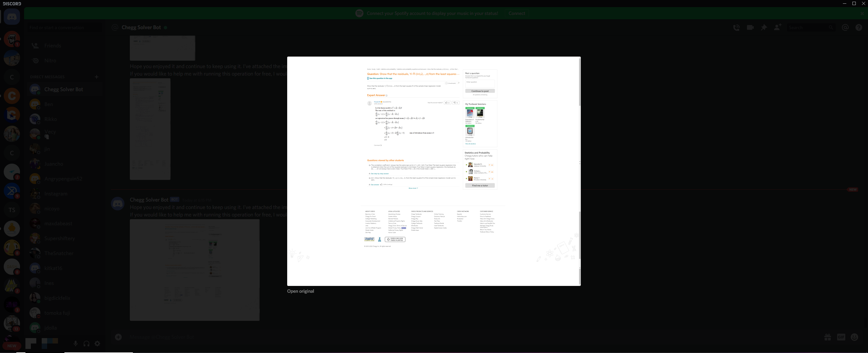Open DM with Vecy
868x353 pixels.
(64, 134)
